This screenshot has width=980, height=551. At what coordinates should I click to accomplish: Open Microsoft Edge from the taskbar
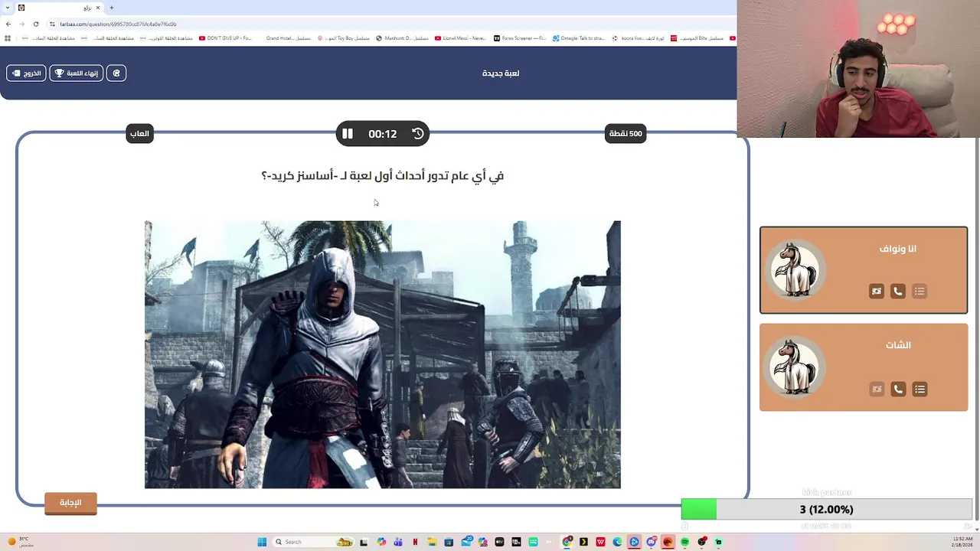[617, 542]
